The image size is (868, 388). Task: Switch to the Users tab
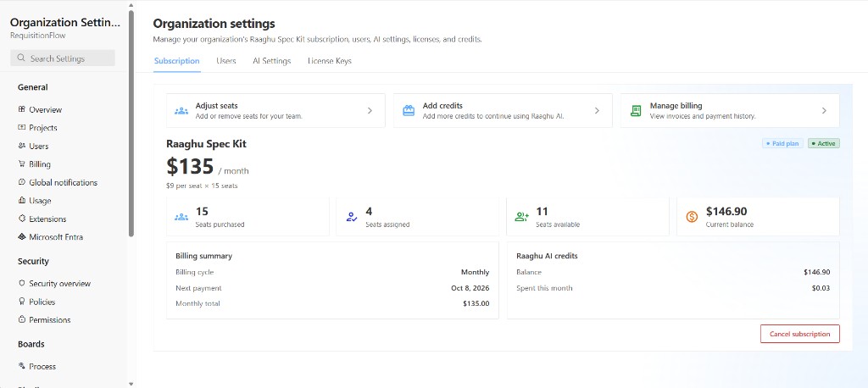tap(225, 61)
